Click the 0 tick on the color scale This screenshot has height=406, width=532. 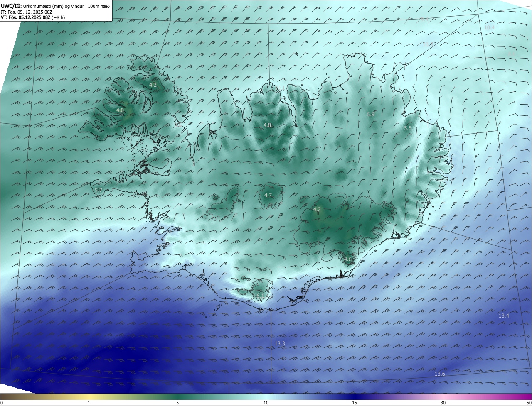coord(2,403)
